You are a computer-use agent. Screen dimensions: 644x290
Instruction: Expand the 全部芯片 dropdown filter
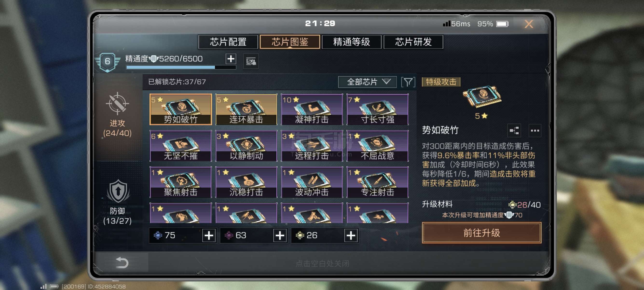(367, 82)
